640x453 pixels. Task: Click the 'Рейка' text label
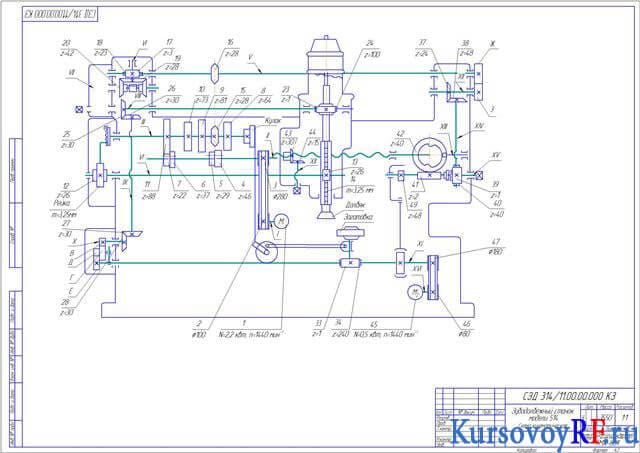coord(61,203)
